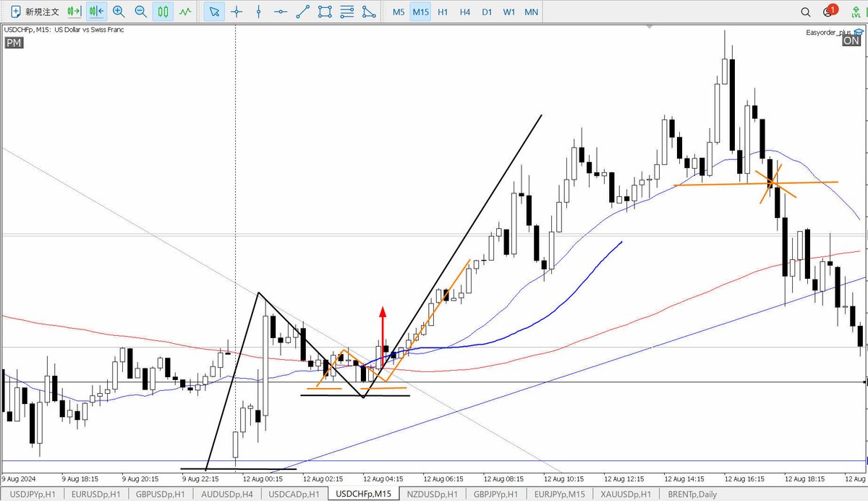Select the crosshair tool

[x=237, y=12]
